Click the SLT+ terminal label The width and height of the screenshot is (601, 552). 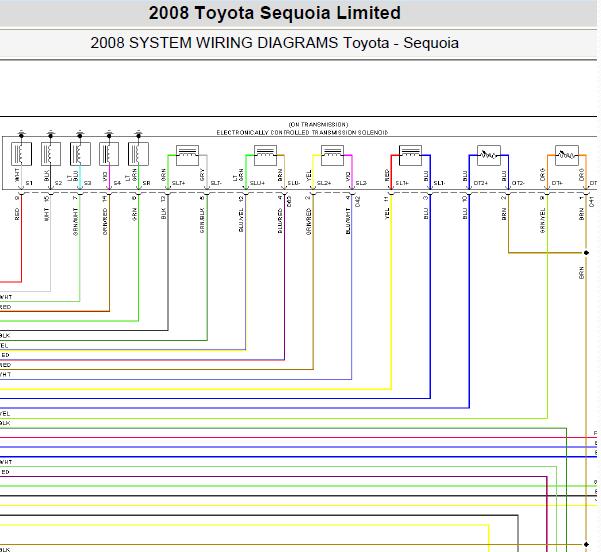pyautogui.click(x=179, y=183)
